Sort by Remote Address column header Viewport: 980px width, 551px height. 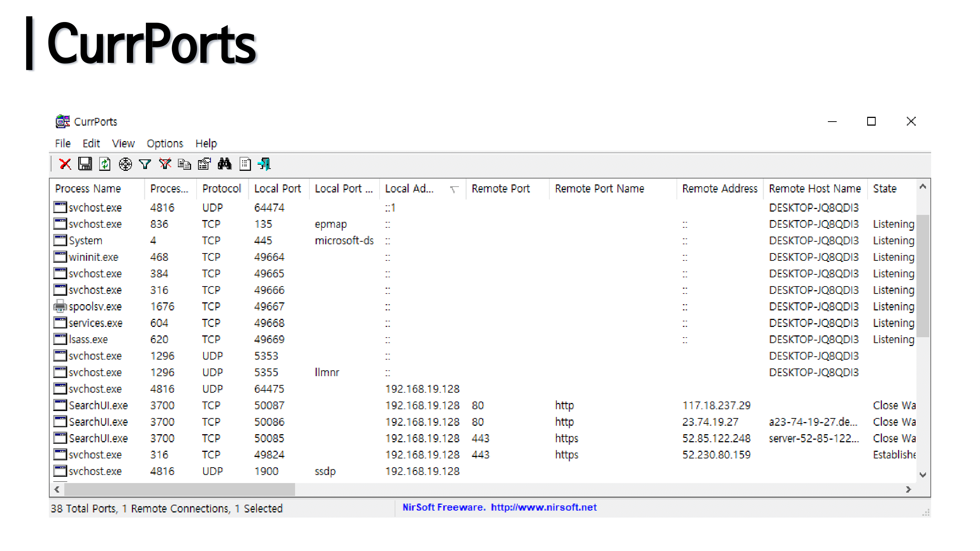click(720, 188)
